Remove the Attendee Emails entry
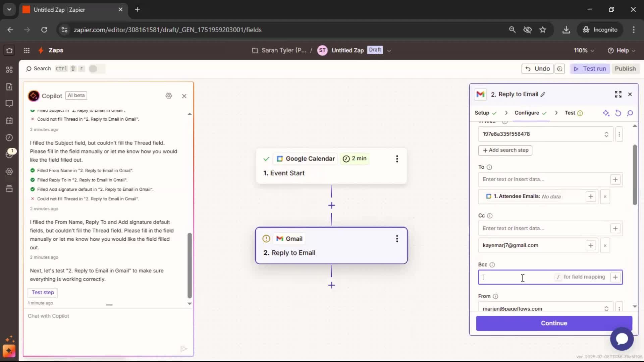The height and width of the screenshot is (362, 644). (605, 196)
